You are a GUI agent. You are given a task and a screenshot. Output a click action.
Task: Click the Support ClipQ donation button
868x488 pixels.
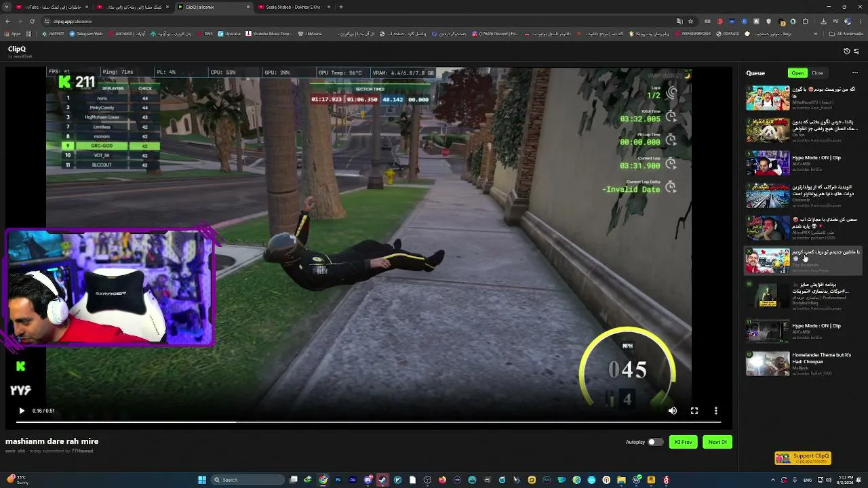click(x=803, y=458)
